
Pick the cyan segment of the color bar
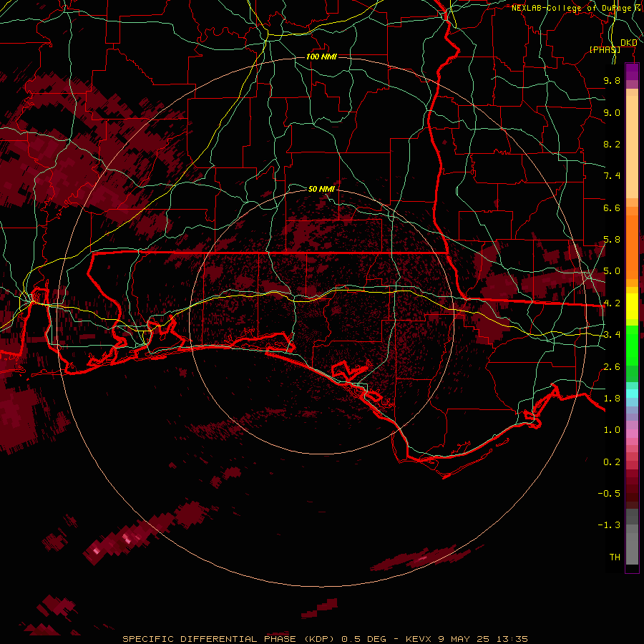point(632,393)
